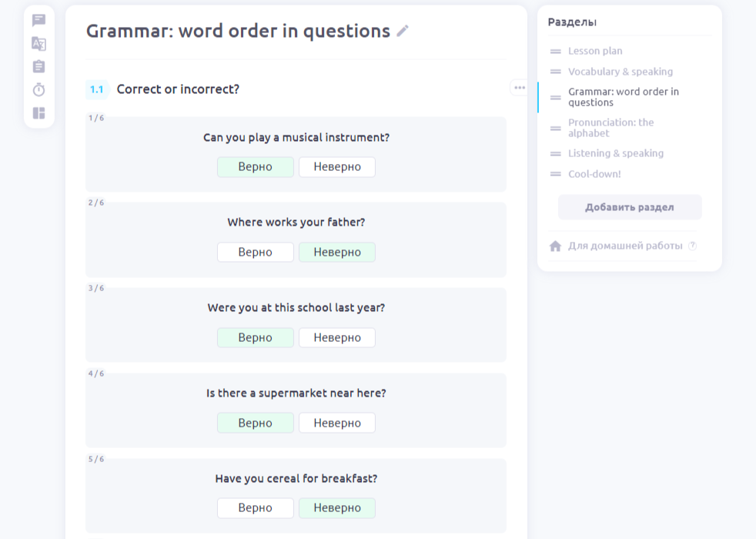Select 'Неверно' for 'Where works your father?'
Screen dimensions: 756x539
(336, 253)
